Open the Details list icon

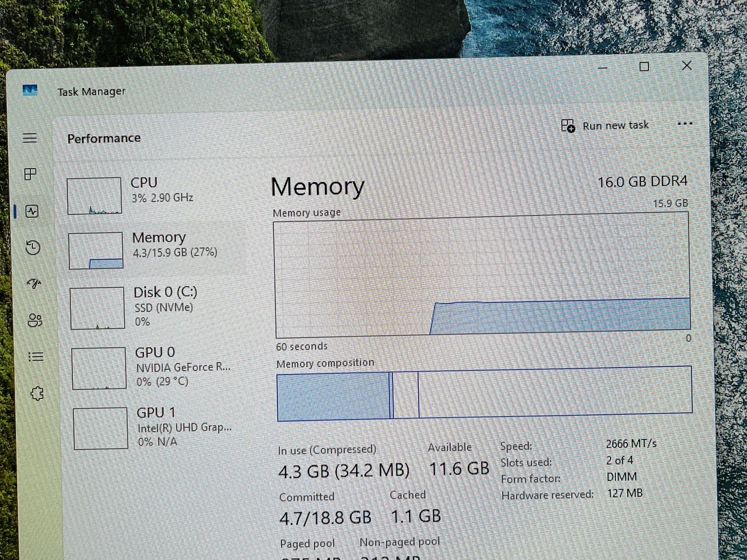coord(36,356)
